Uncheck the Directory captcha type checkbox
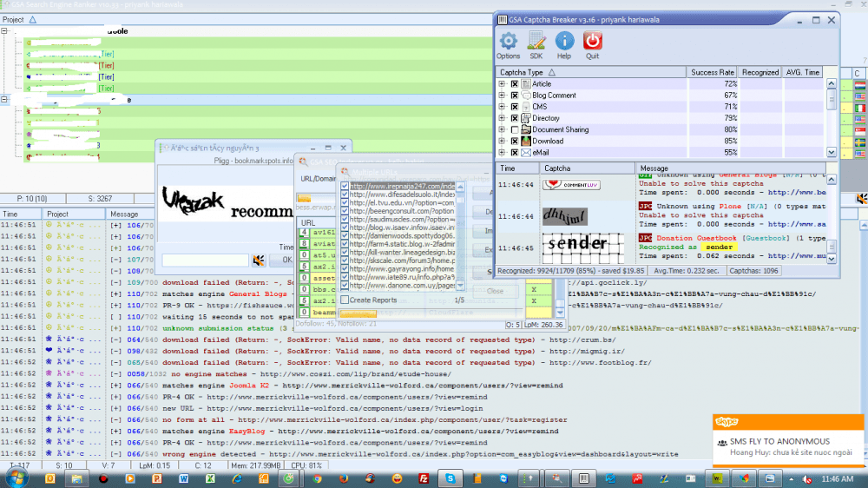The height and width of the screenshot is (488, 868). click(x=514, y=118)
